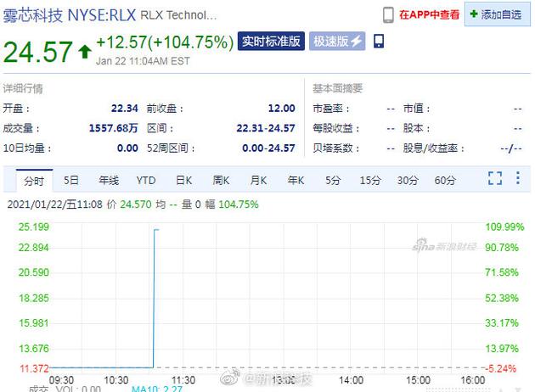
Task: Switch to the 极速版 button
Action: click(x=337, y=42)
